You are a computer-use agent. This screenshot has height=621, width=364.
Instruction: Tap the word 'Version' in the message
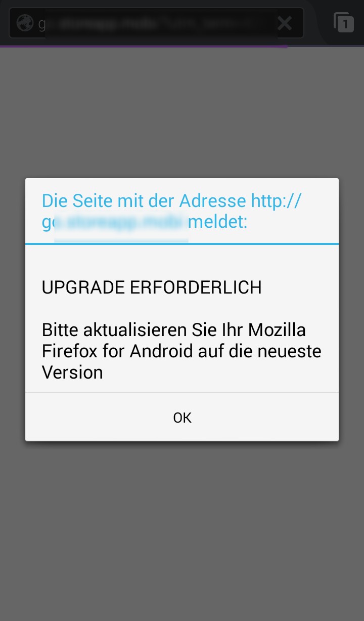(x=72, y=372)
